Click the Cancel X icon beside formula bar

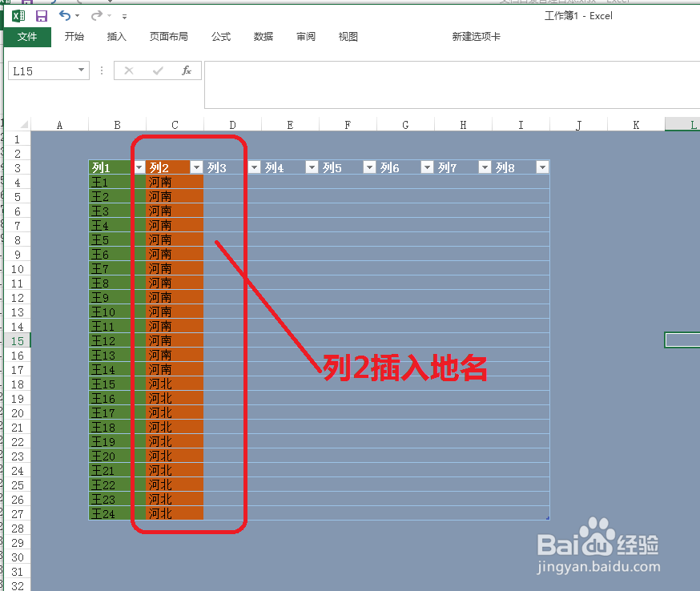coord(129,70)
